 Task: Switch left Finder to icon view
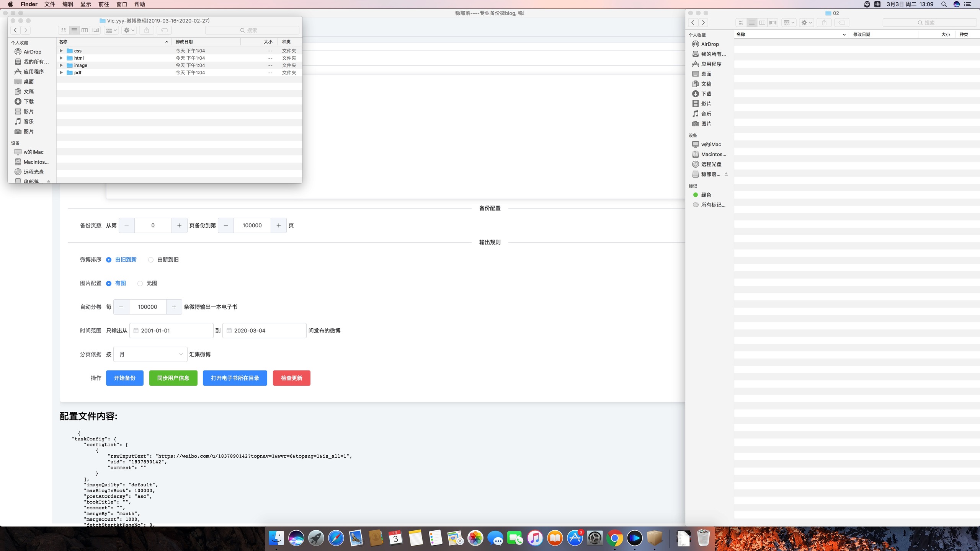(64, 30)
